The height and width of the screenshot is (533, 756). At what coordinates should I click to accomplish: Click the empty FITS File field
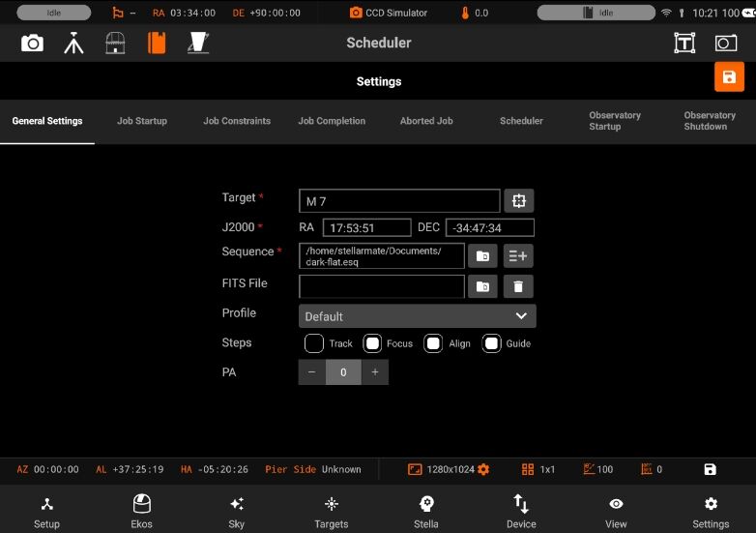(382, 286)
